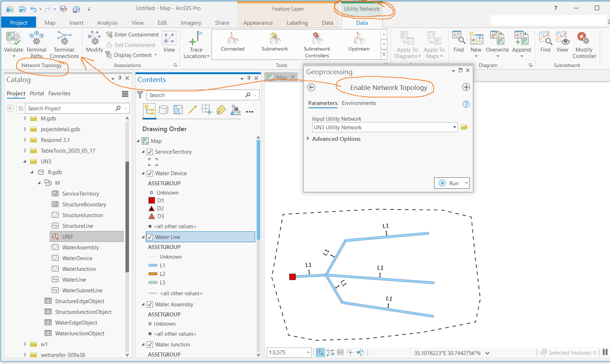Open the Labeling ribbon tab
This screenshot has width=610, height=364.
pos(297,23)
